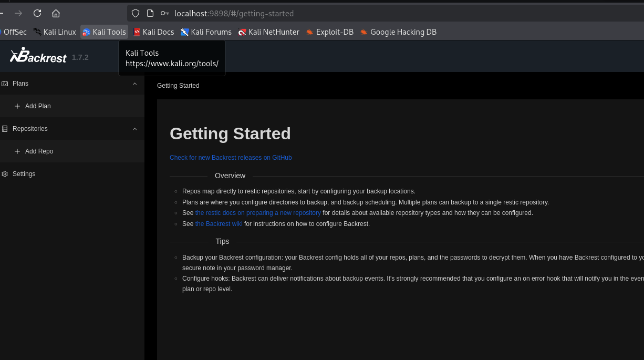
Task: Click the shield icon in address bar
Action: [x=136, y=13]
